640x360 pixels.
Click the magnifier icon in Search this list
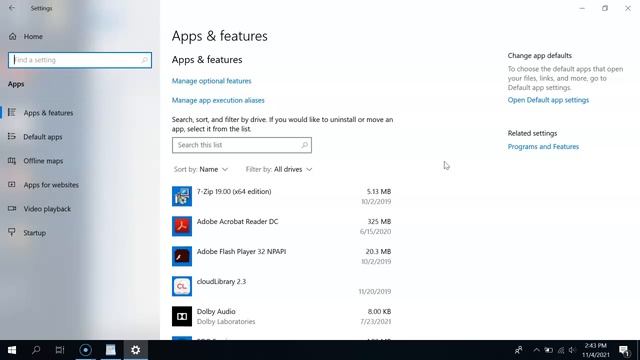[x=304, y=145]
